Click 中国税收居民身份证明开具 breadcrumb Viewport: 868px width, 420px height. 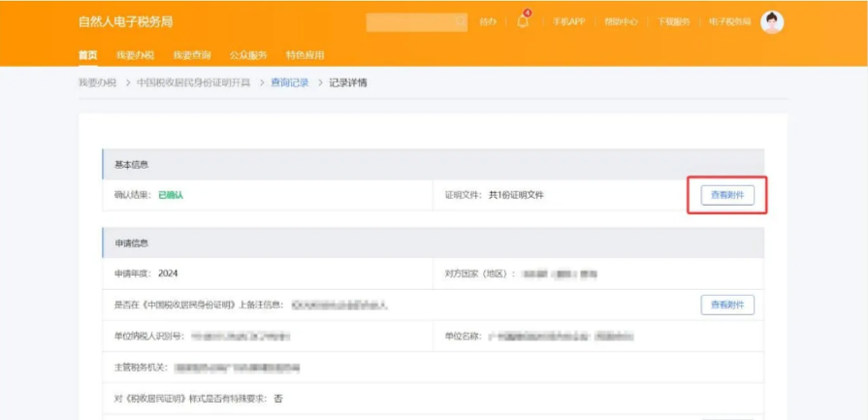click(x=194, y=83)
